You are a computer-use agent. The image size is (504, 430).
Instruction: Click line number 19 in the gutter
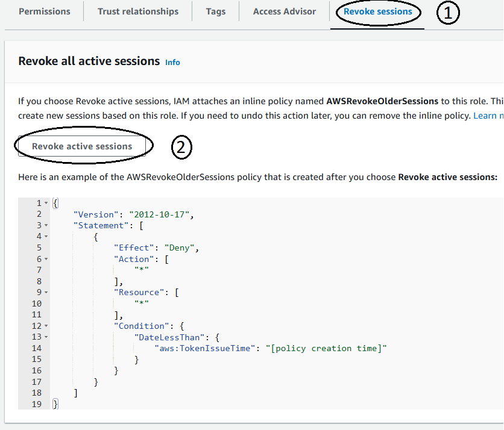pyautogui.click(x=36, y=404)
